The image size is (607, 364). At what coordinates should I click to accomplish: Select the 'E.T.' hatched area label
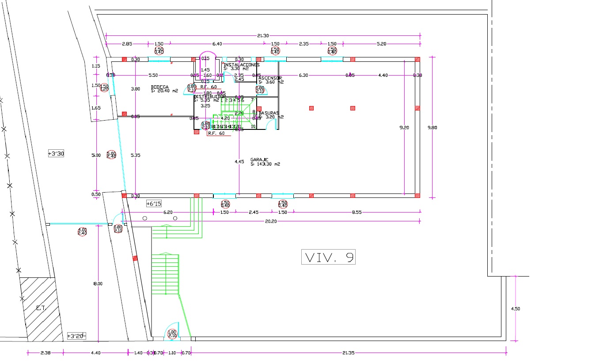point(41,308)
